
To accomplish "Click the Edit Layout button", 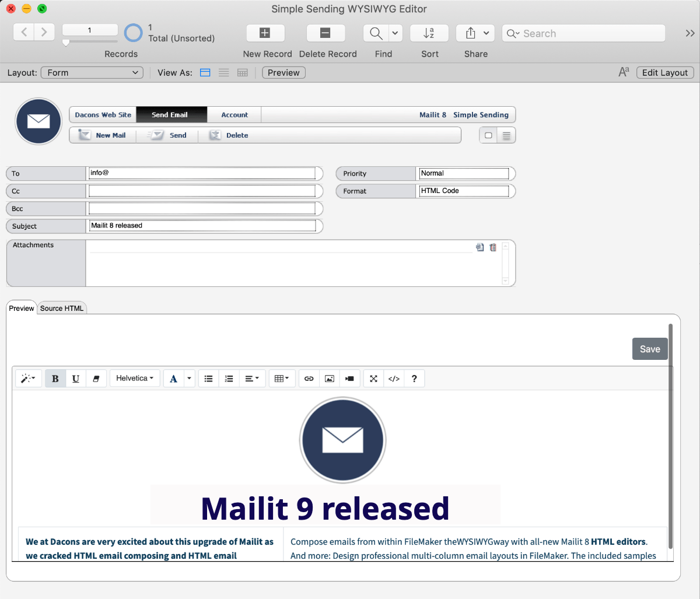I will [x=665, y=73].
